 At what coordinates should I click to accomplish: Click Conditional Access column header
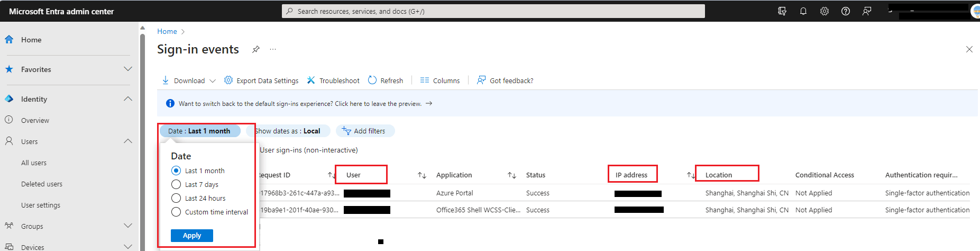coord(825,175)
